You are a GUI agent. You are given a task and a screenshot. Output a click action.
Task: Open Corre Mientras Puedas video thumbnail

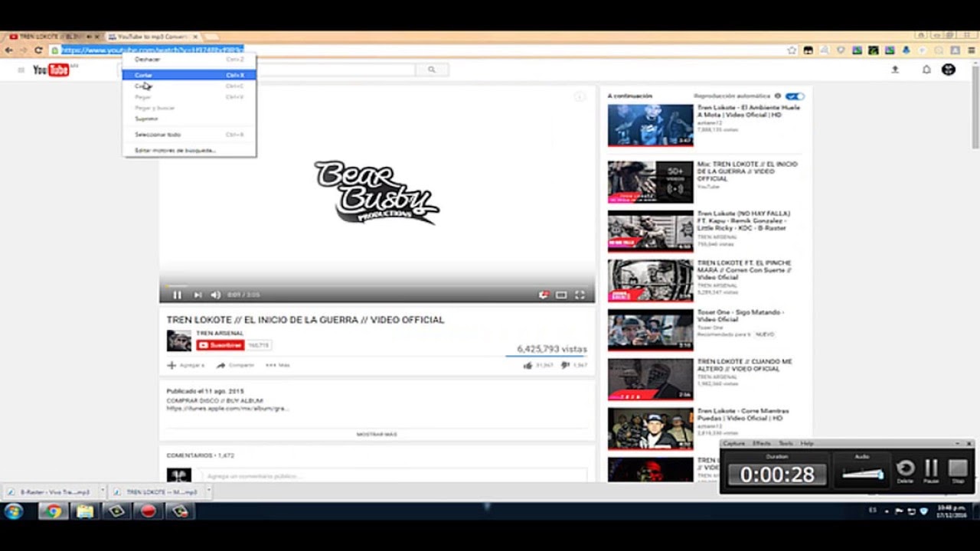pyautogui.click(x=650, y=428)
